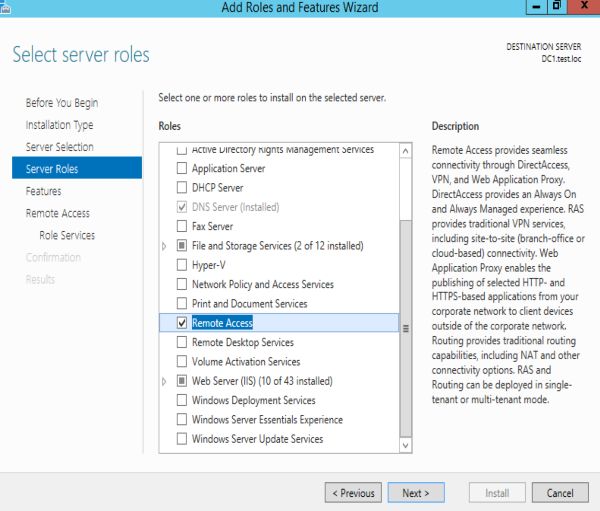Screen dimensions: 600x511
Task: Enable Windows Server Update Services checkbox
Action: click(182, 439)
